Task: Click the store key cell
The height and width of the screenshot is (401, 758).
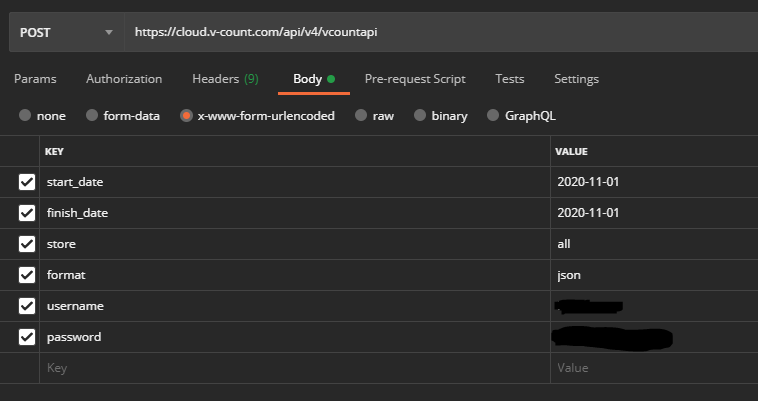Action: [x=295, y=244]
